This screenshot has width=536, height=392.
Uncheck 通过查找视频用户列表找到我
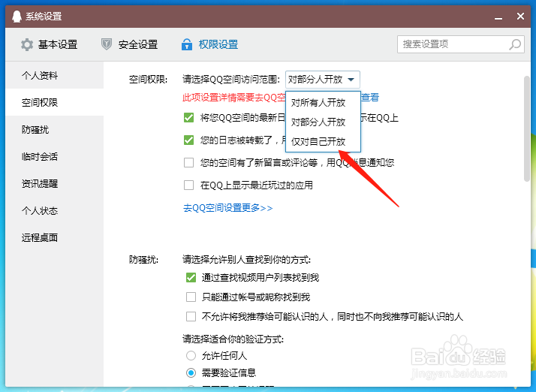tap(191, 277)
